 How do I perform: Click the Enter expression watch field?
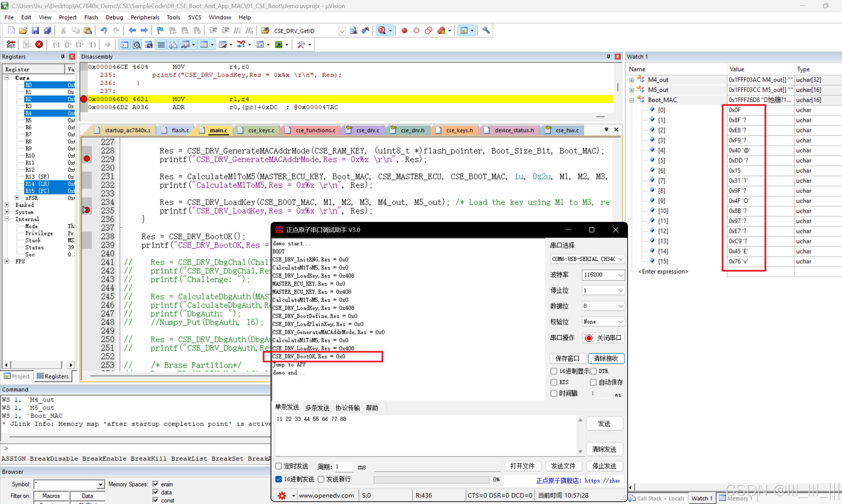tap(663, 271)
